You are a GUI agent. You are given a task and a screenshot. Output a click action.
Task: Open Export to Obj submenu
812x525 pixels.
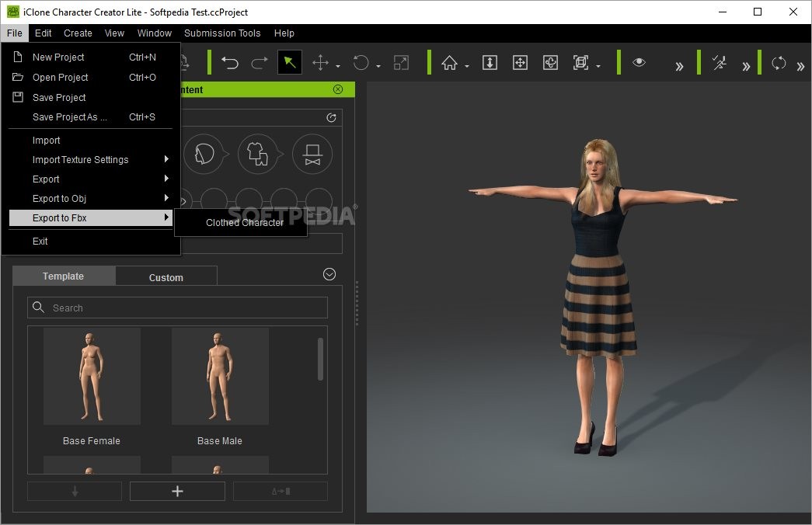(x=91, y=198)
